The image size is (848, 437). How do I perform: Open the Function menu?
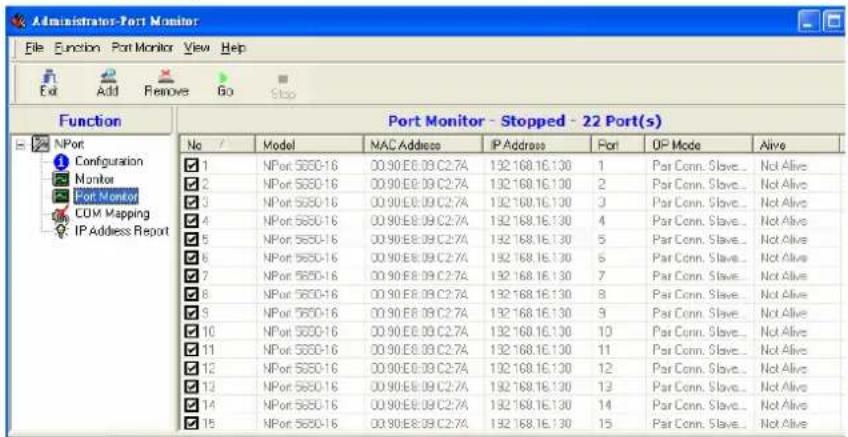(x=77, y=48)
